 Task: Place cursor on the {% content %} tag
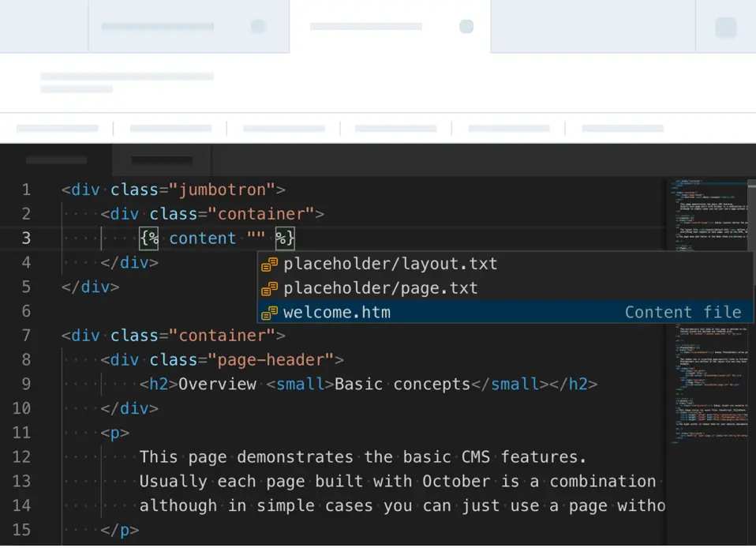click(x=202, y=238)
